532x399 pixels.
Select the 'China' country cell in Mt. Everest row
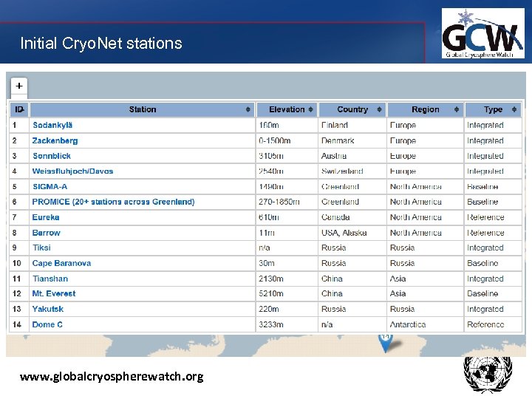(x=352, y=293)
